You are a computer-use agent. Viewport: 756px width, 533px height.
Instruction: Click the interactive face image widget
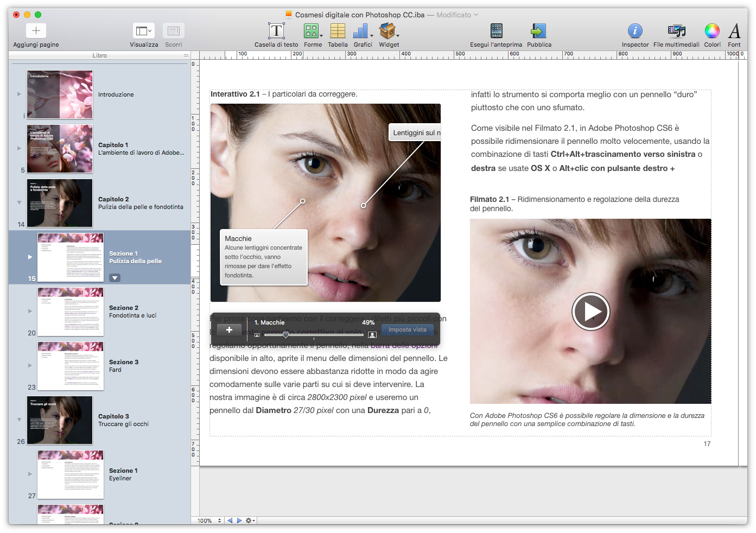(326, 202)
